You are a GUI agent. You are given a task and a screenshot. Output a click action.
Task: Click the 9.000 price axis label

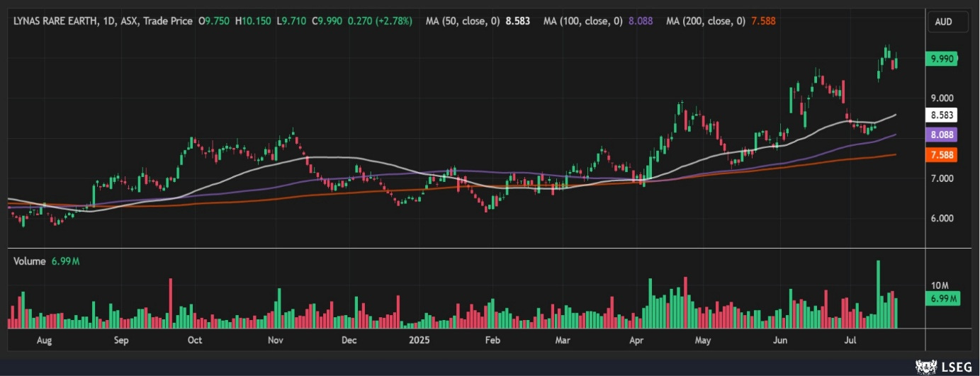pos(942,98)
